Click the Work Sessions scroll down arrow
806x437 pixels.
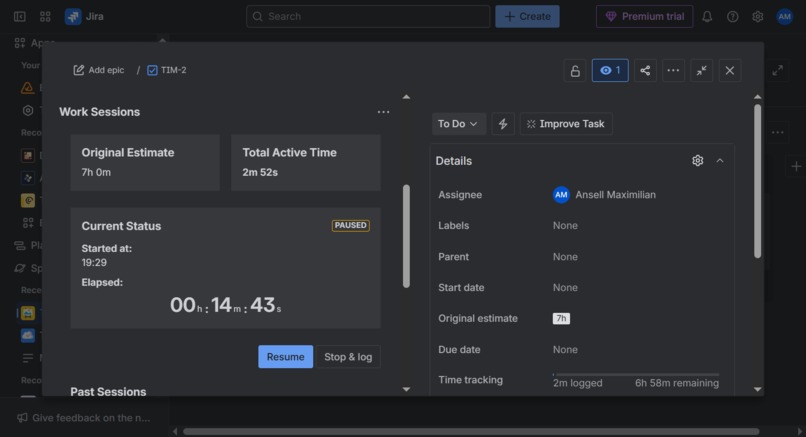407,389
